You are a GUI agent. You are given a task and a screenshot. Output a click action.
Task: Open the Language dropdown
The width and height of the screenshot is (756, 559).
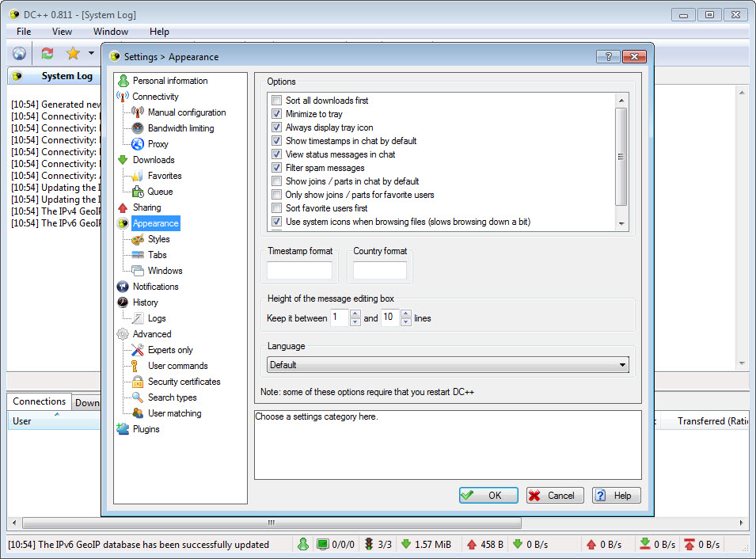click(447, 365)
